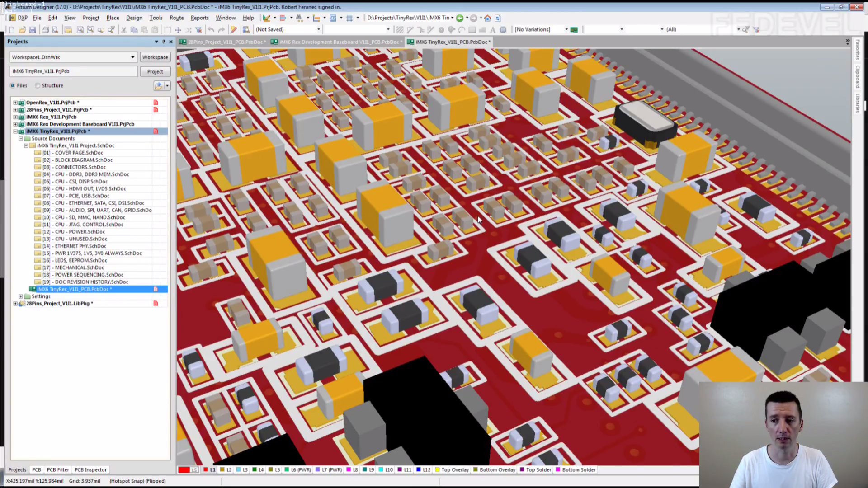Click the grid settings toolbar icon
Screen dimensions: 868x488
(349, 18)
